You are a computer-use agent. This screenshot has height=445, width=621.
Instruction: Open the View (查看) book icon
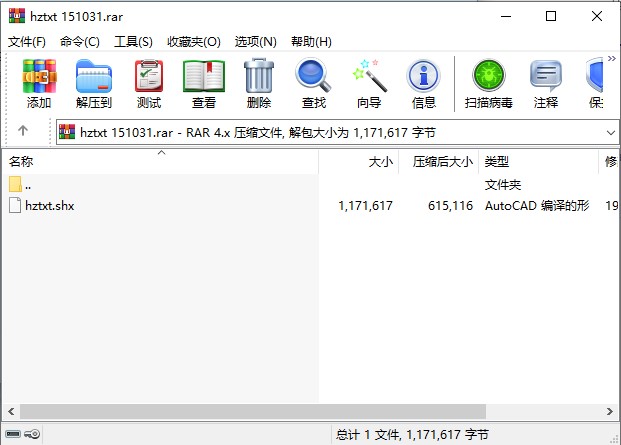pos(204,84)
